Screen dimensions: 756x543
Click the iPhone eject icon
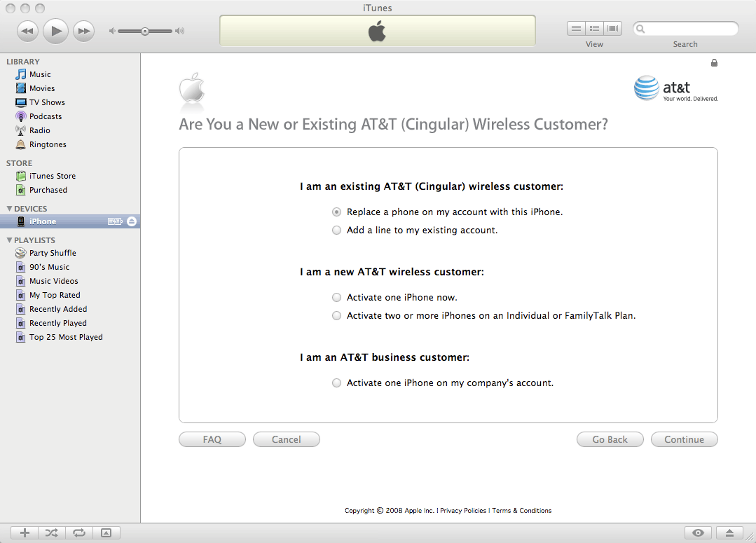click(132, 221)
